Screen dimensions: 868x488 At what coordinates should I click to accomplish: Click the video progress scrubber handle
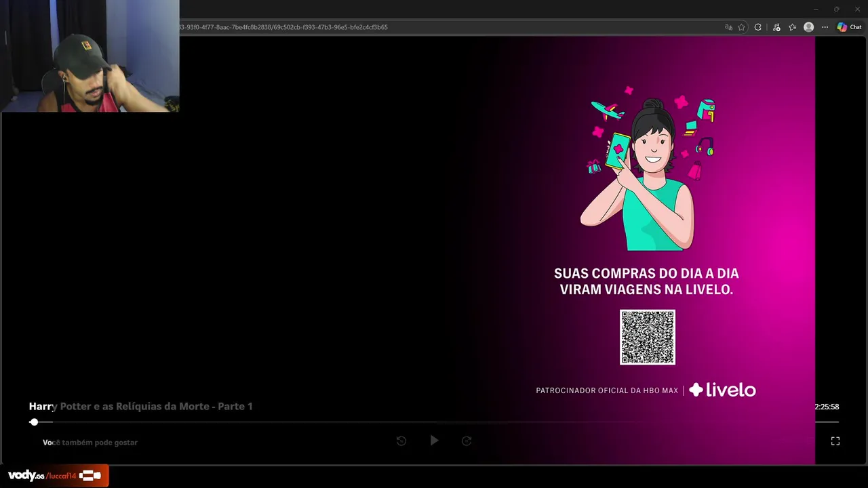[34, 422]
